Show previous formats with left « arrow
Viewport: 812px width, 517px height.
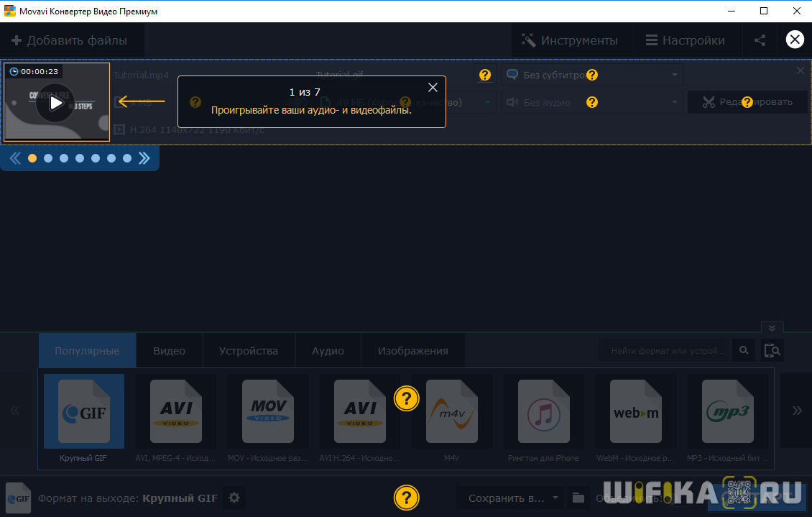pos(14,411)
